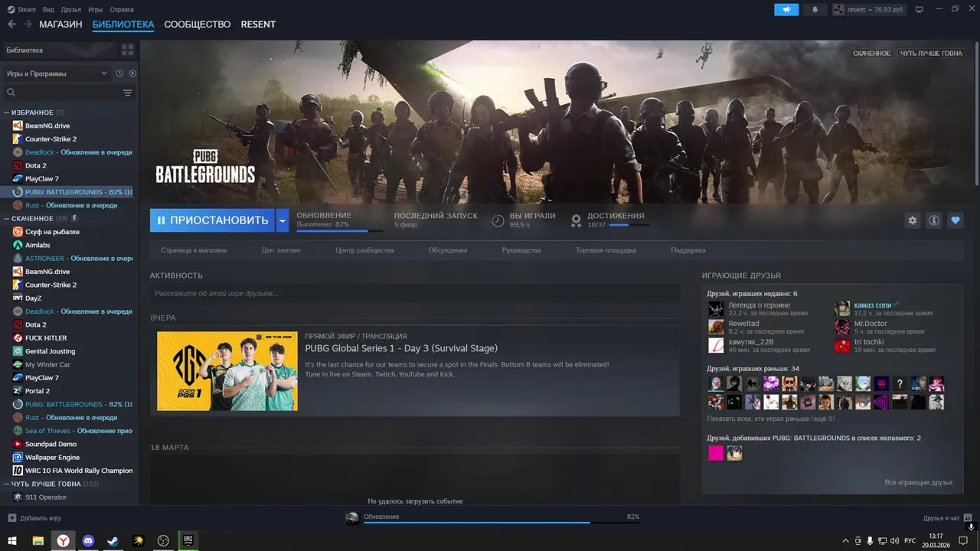Open PGS Day 3 broadcast thumbnail
980x551 pixels.
point(227,371)
